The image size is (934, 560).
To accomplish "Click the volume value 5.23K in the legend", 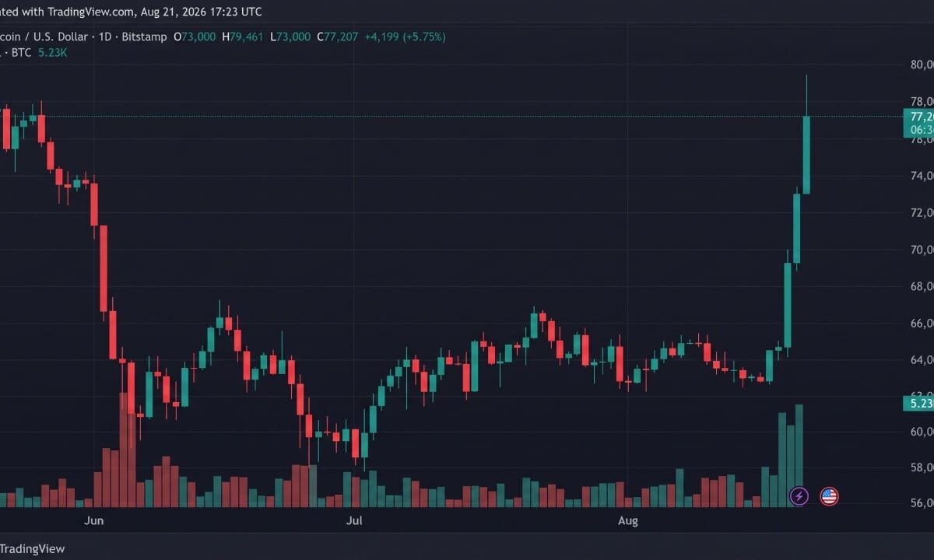I will point(53,53).
